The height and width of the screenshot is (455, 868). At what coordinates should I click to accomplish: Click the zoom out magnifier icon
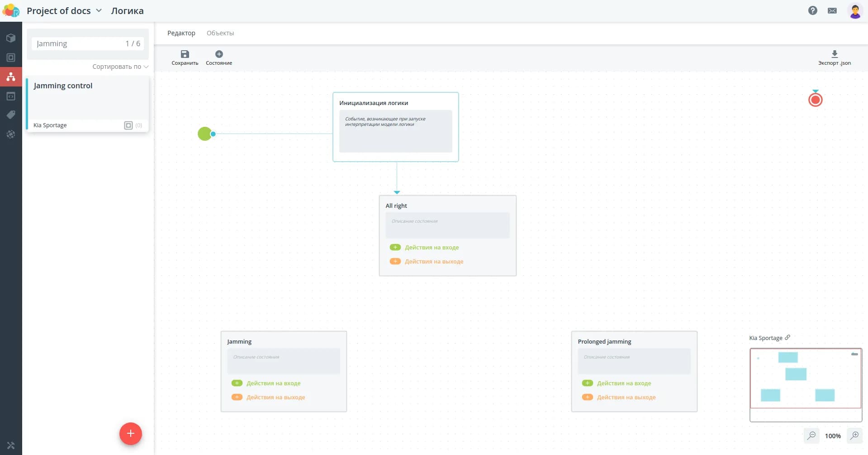coord(811,436)
